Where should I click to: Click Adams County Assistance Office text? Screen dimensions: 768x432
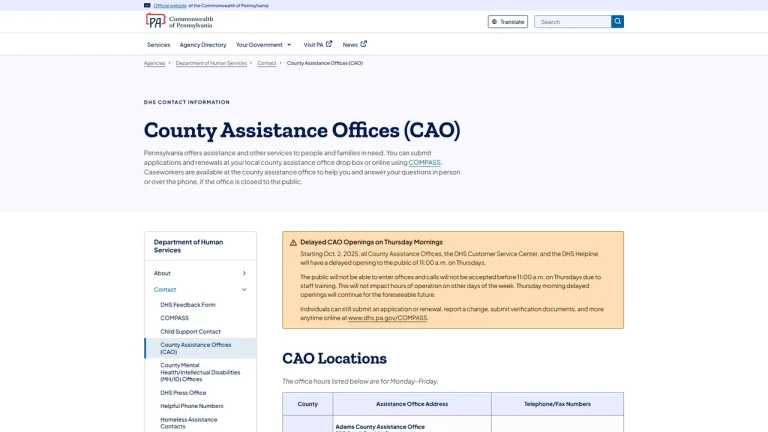380,427
